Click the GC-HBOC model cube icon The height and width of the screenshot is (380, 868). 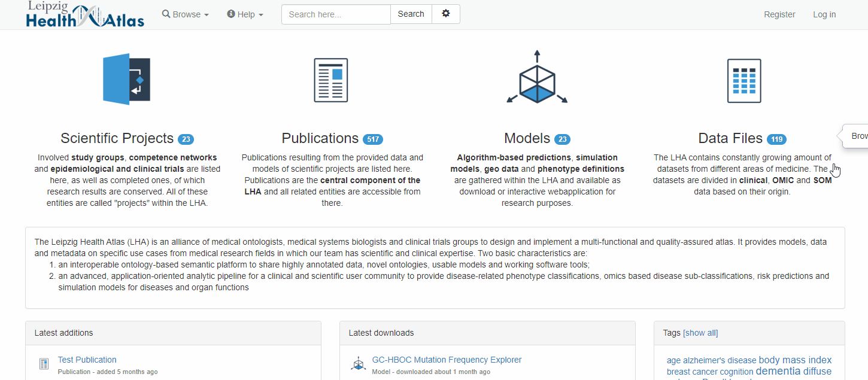(x=358, y=364)
